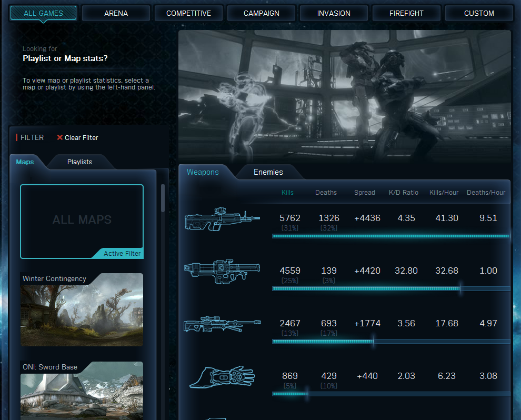Image resolution: width=521 pixels, height=420 pixels.
Task: Click the 3.08 deaths per hour value
Action: (x=488, y=376)
